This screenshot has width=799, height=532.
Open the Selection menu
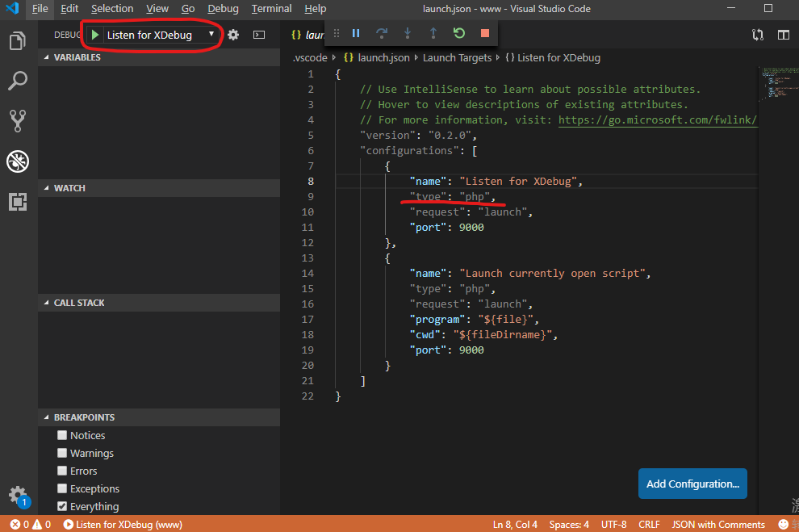coord(112,9)
